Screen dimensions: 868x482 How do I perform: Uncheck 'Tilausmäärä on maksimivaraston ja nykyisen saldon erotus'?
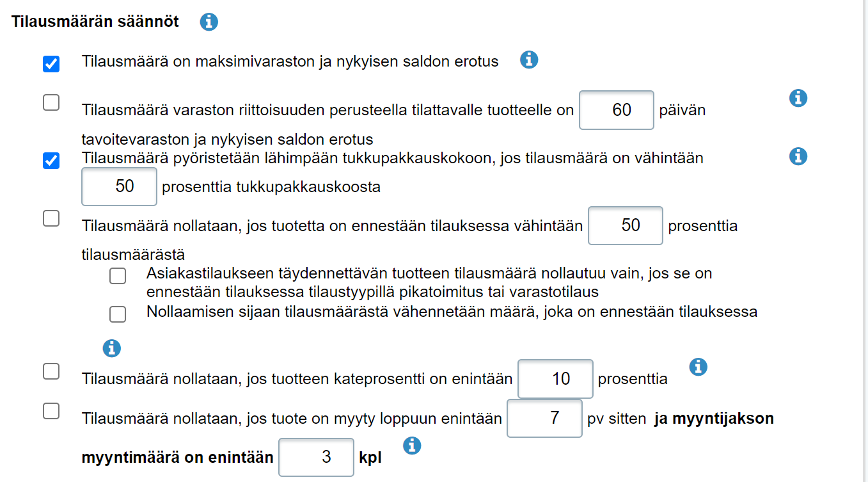tap(51, 64)
